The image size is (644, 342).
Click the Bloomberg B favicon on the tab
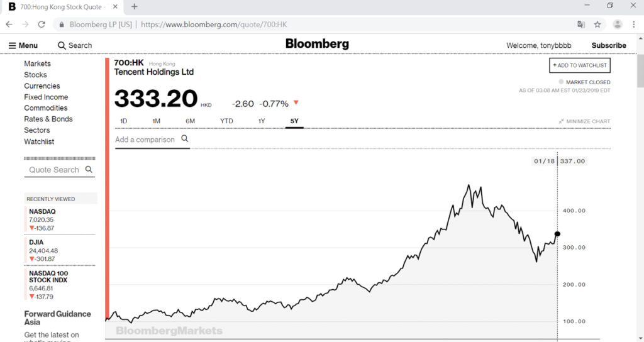tap(12, 6)
